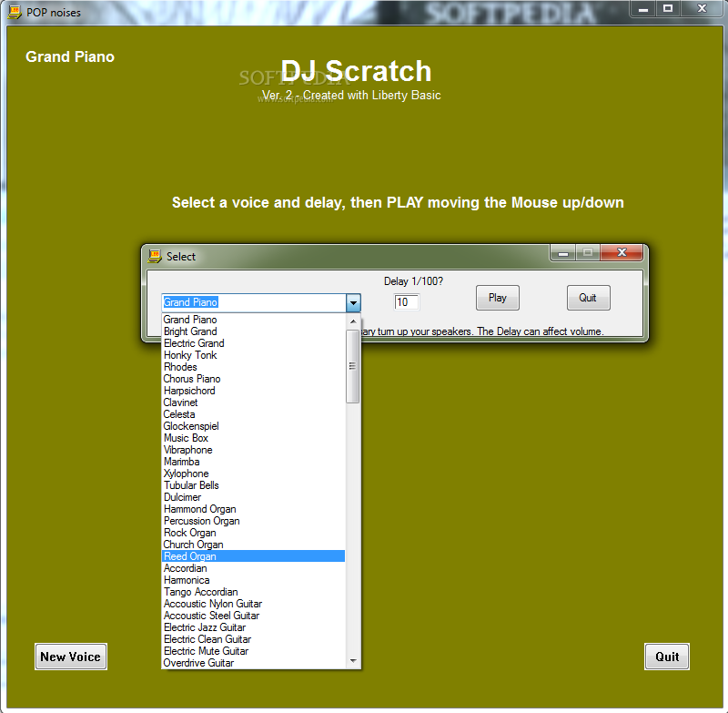Choose Dulcimer from the list
This screenshot has width=728, height=713.
(254, 497)
